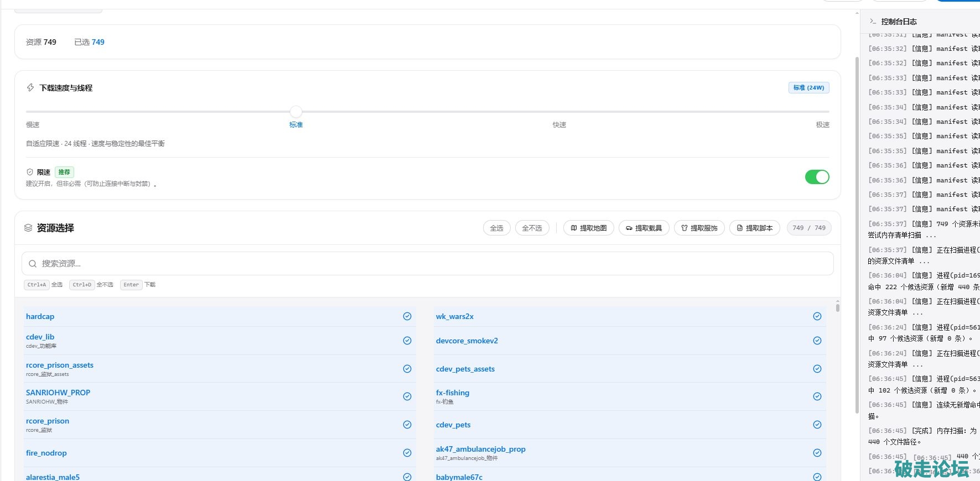Click the 控制台日志 panel title
The height and width of the screenshot is (481, 980).
click(899, 22)
